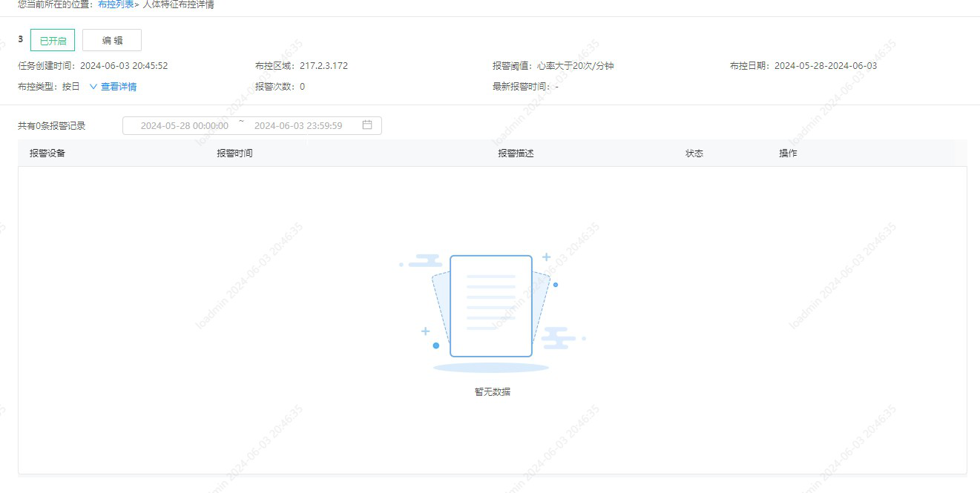Click the 状态 column header

click(x=694, y=153)
